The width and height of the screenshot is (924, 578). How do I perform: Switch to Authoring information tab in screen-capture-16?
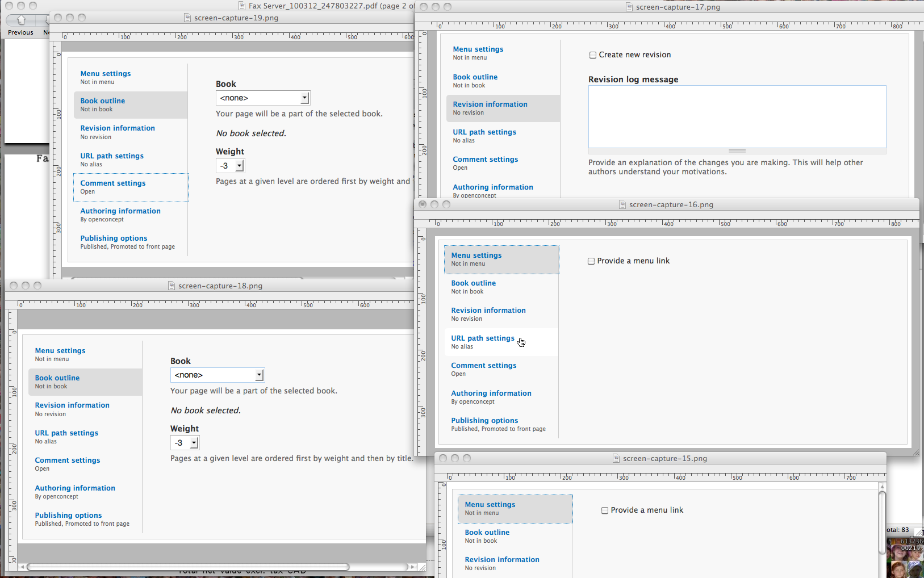[x=501, y=397]
